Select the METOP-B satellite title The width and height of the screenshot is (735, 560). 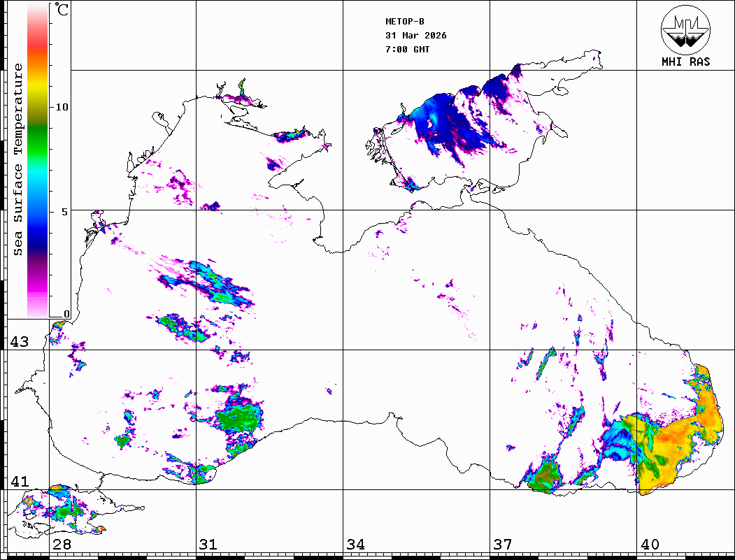click(x=405, y=21)
